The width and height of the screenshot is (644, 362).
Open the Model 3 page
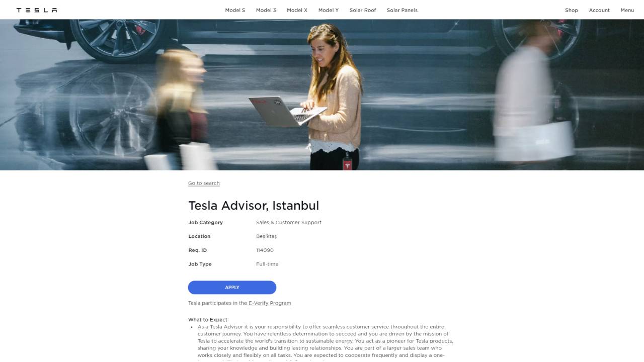tap(266, 10)
